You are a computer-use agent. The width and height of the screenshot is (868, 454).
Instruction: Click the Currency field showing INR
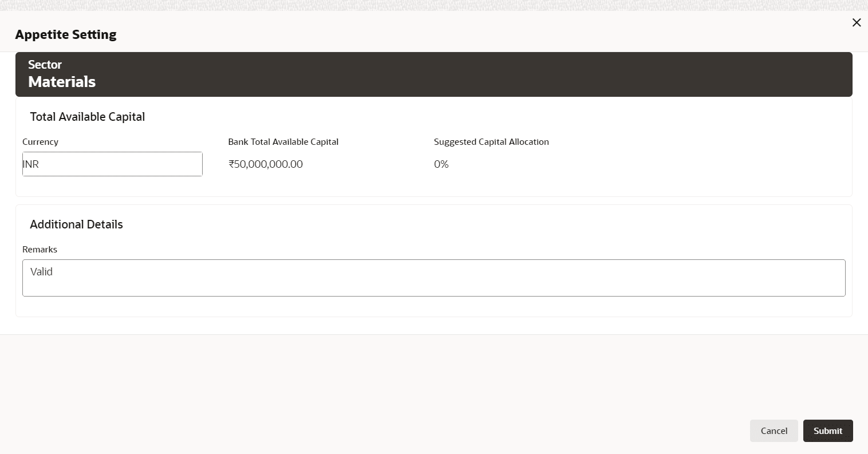112,164
